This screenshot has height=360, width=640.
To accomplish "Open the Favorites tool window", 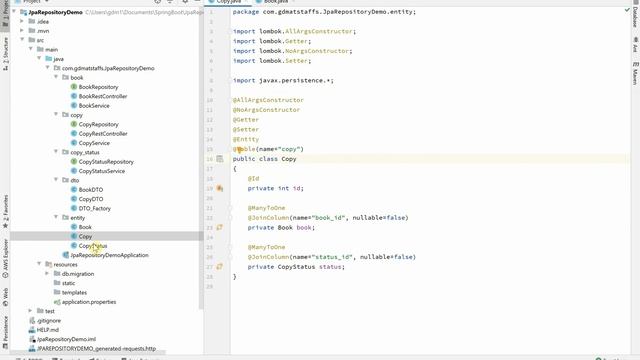I will [5, 211].
